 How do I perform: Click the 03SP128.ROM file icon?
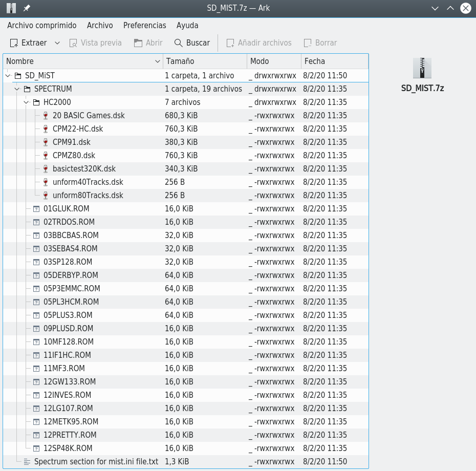36,262
